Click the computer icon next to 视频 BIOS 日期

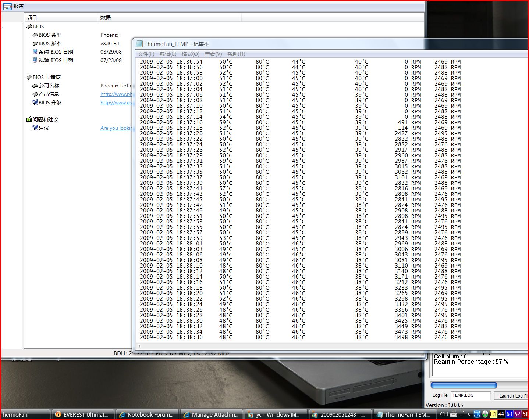click(x=35, y=60)
